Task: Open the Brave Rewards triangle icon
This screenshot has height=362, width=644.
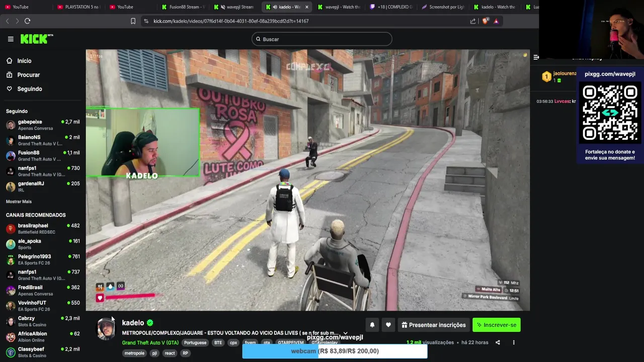Action: pyautogui.click(x=496, y=21)
